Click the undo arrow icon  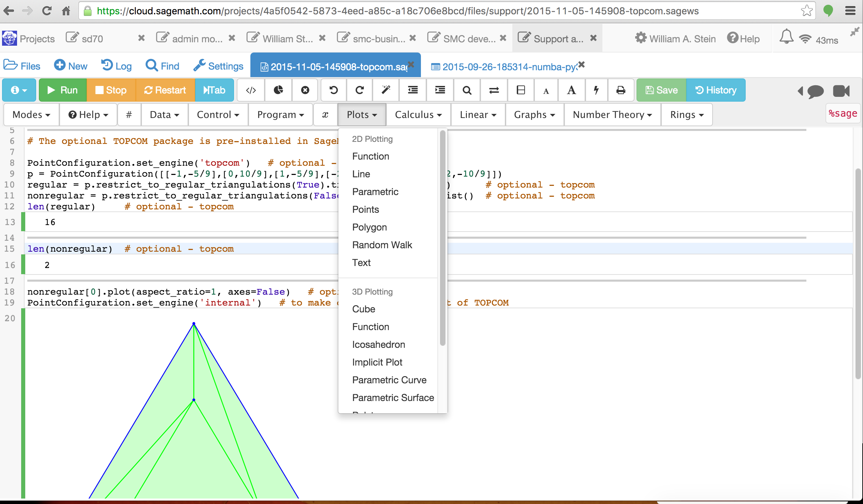[333, 90]
